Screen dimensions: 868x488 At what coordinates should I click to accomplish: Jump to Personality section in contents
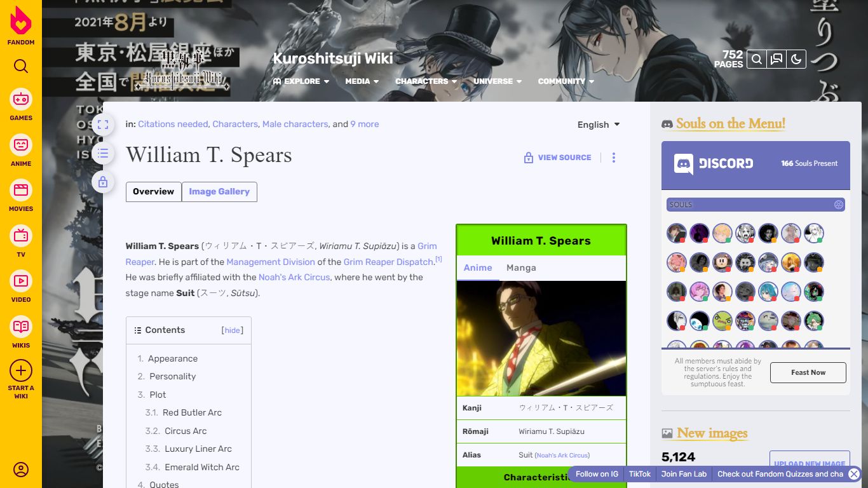(173, 376)
